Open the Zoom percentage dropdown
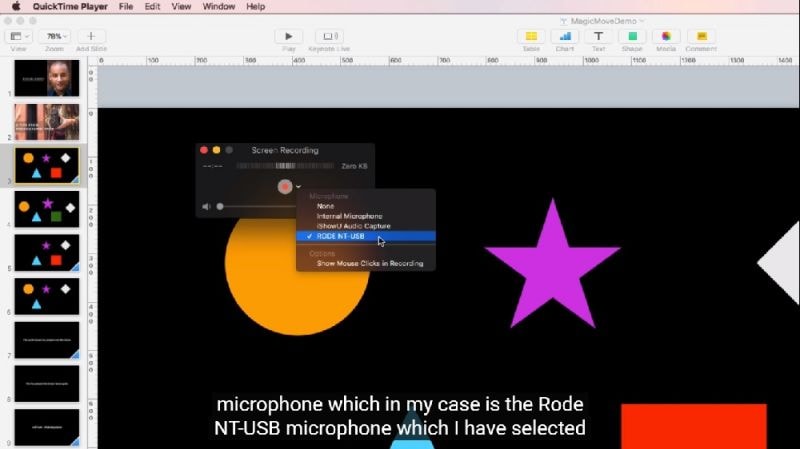 pos(55,36)
